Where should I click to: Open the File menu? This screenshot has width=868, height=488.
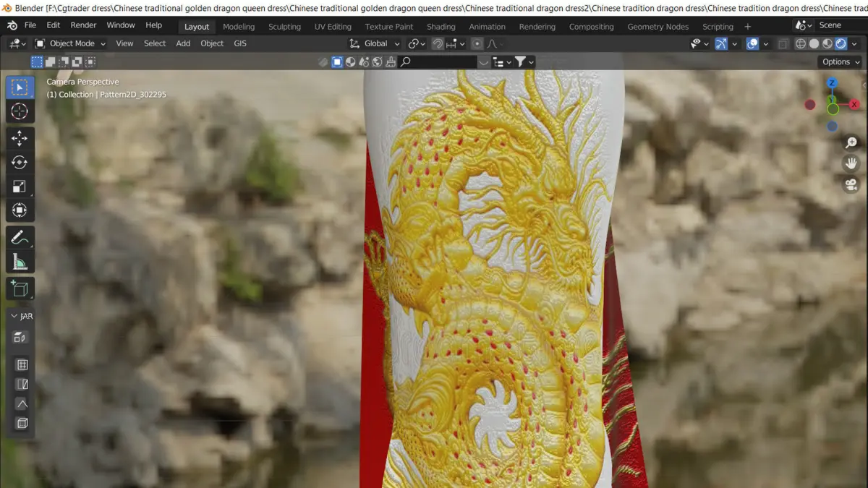tap(30, 25)
